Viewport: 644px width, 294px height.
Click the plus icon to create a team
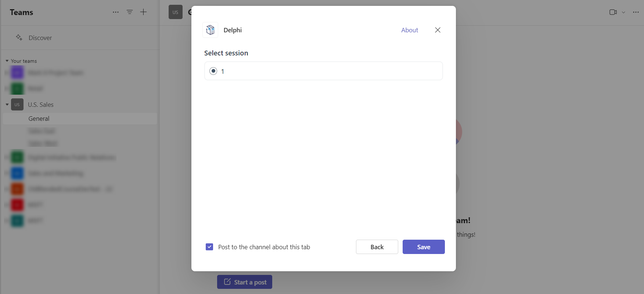[x=143, y=12]
